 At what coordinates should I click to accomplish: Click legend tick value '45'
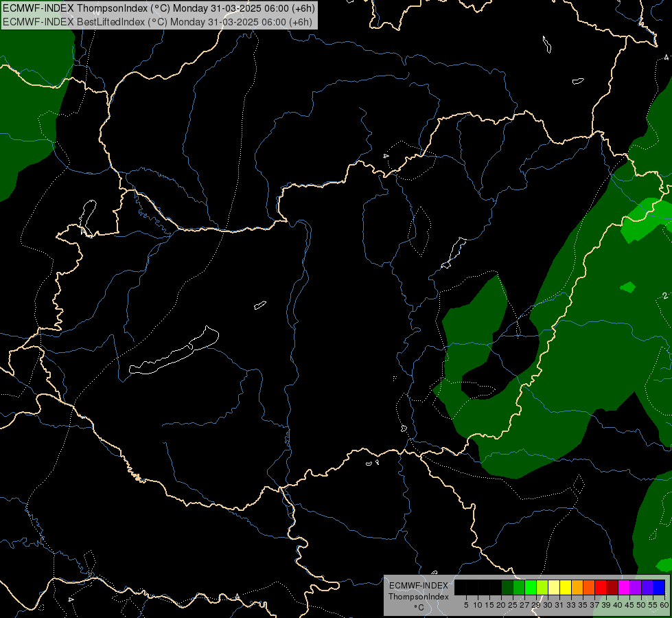(629, 605)
